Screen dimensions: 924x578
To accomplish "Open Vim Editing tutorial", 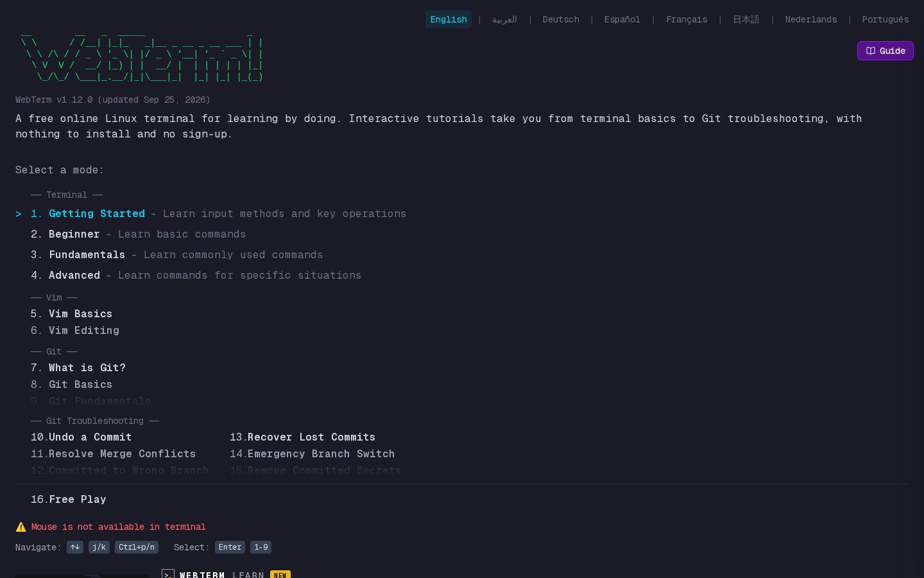I will [75, 330].
